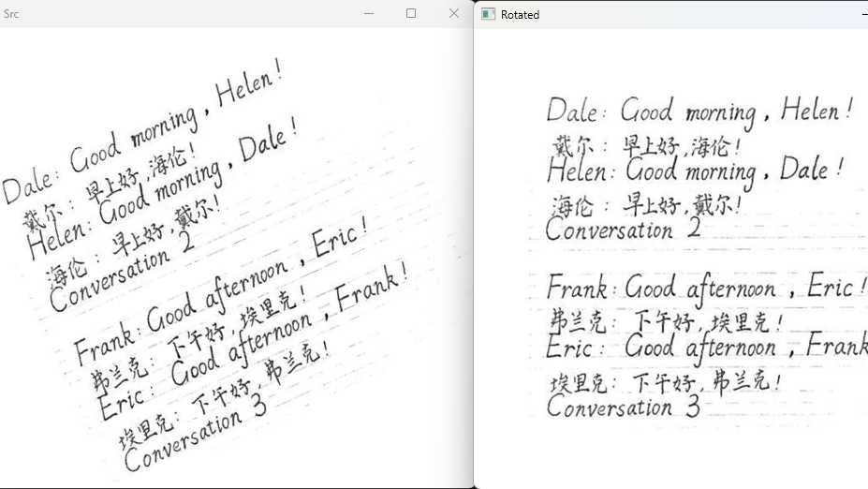Click the Rotated window app icon
868x489 pixels.
[x=488, y=14]
